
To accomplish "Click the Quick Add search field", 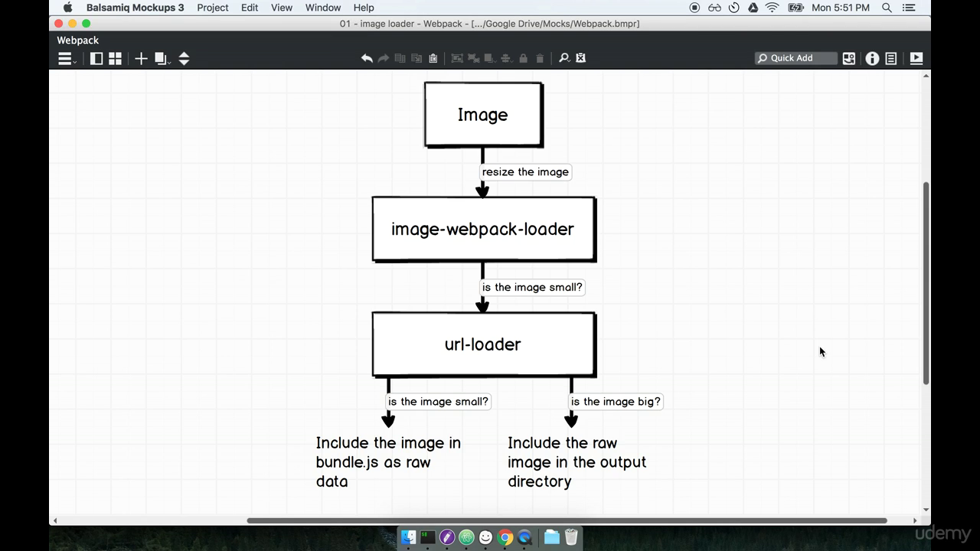I will coord(796,58).
